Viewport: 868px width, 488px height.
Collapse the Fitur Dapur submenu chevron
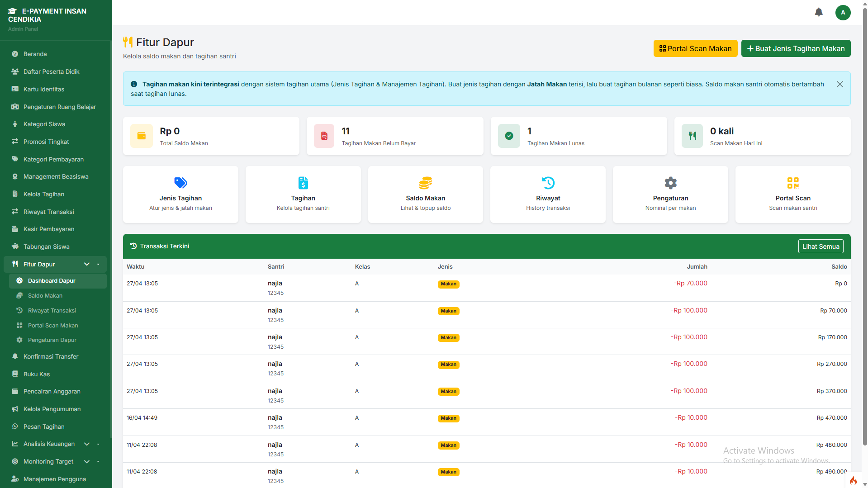[87, 264]
